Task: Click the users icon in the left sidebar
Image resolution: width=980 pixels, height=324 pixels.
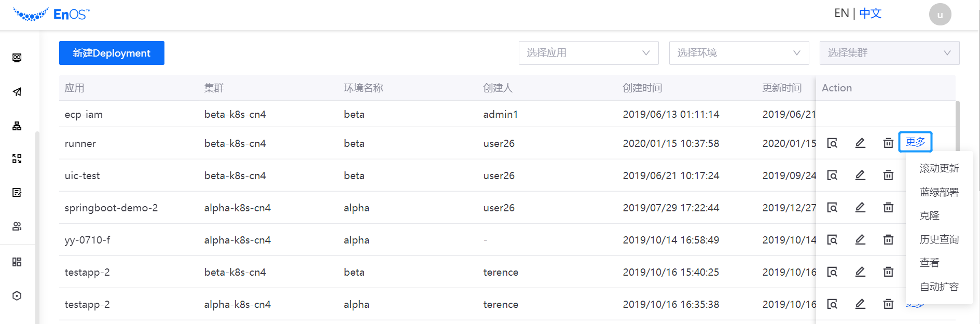Action: click(17, 226)
